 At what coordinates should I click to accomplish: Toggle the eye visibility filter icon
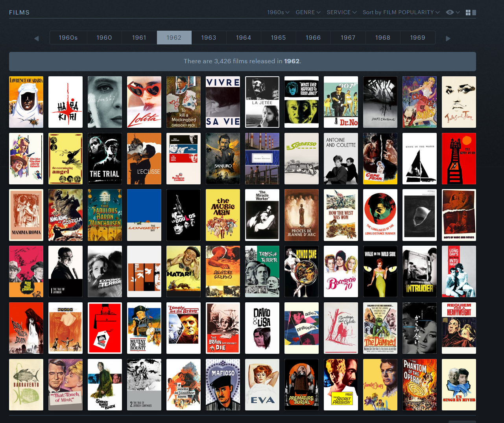[450, 13]
